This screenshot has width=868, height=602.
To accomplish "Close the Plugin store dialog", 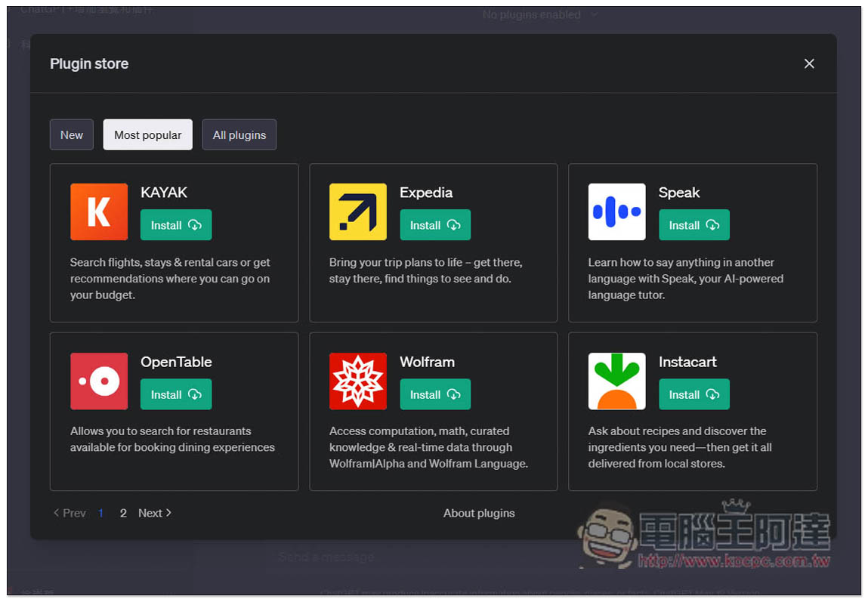I will click(809, 63).
